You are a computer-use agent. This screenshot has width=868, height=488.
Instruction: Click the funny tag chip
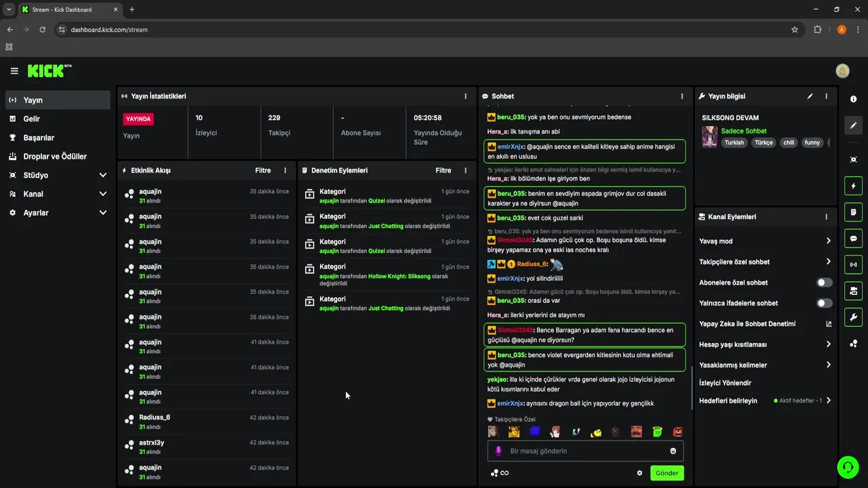pyautogui.click(x=812, y=142)
